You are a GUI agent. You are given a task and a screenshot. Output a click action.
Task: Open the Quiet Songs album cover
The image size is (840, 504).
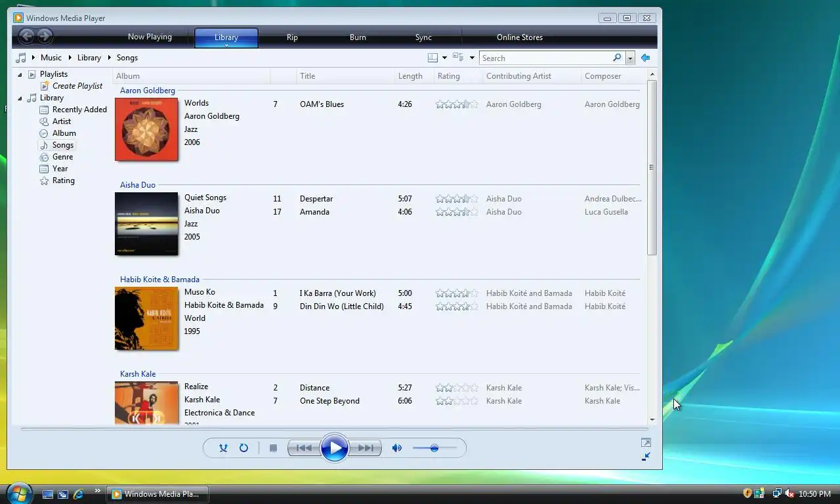pyautogui.click(x=146, y=224)
